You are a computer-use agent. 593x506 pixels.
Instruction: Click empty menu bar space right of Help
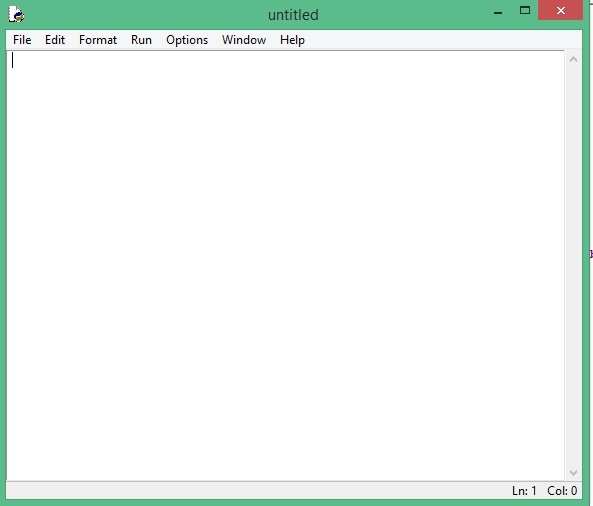tap(442, 40)
